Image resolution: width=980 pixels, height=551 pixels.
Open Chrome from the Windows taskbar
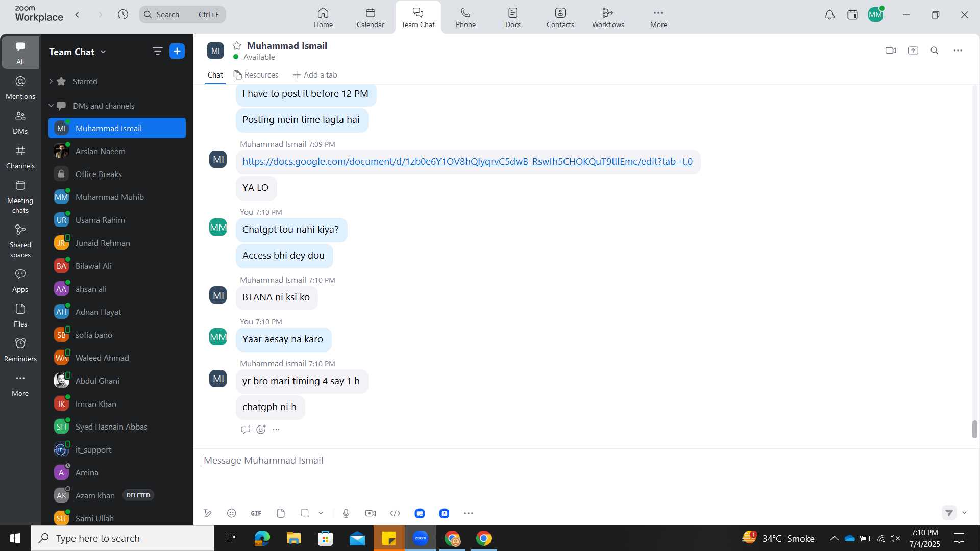tap(484, 538)
